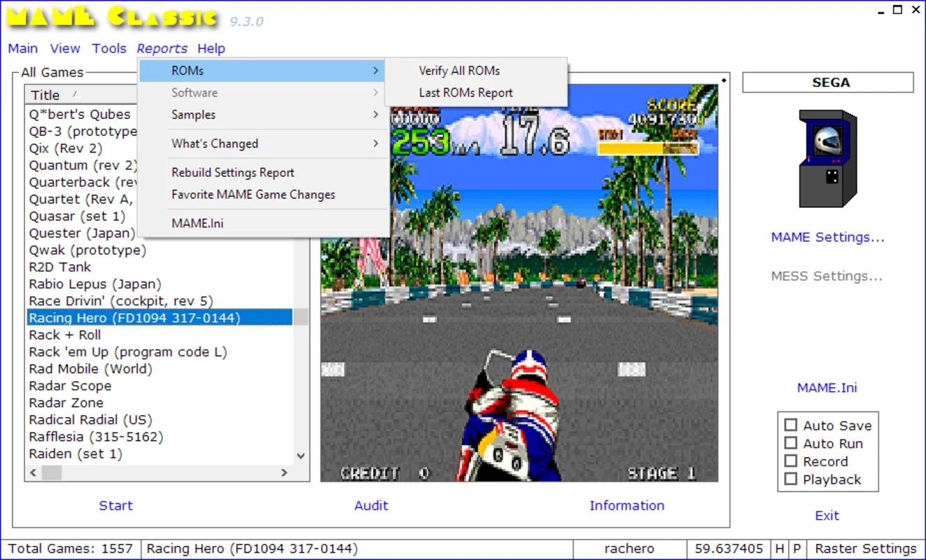
Task: Open the MAME.Ini link on right panel
Action: (827, 388)
